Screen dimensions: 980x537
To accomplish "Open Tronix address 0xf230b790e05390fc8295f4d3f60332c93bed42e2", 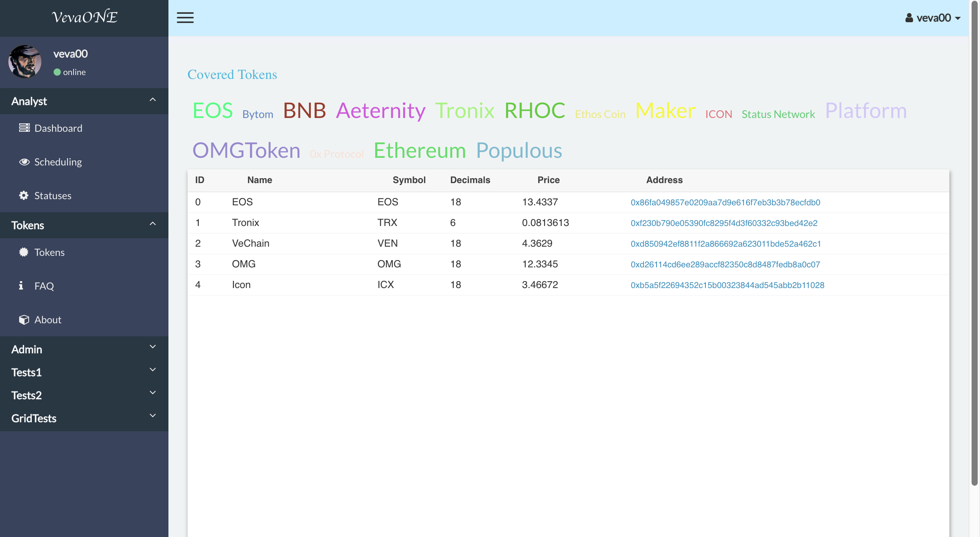I will click(x=724, y=223).
